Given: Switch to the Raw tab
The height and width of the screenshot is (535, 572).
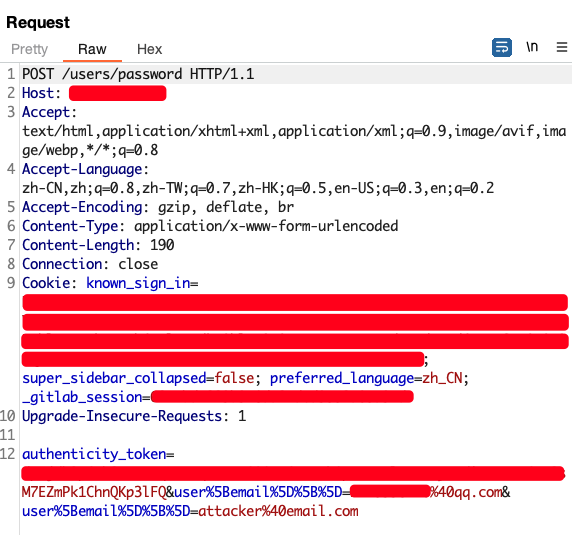Looking at the screenshot, I should coord(92,49).
